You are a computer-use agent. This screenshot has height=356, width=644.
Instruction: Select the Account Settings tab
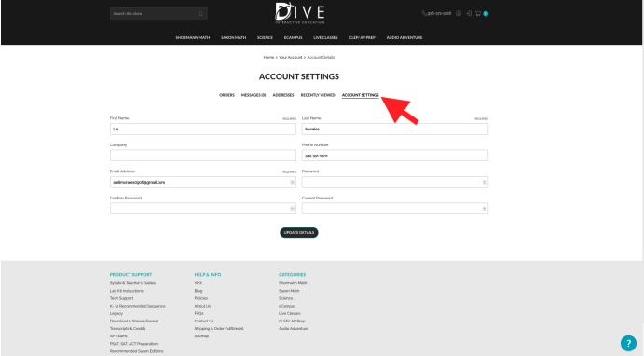pos(360,95)
